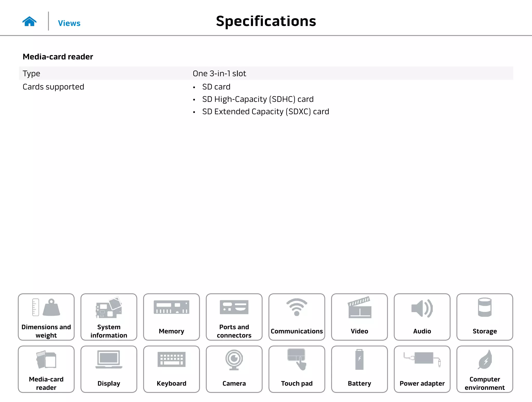The height and width of the screenshot is (402, 532).
Task: Open Ports and connectors section
Action: [234, 317]
